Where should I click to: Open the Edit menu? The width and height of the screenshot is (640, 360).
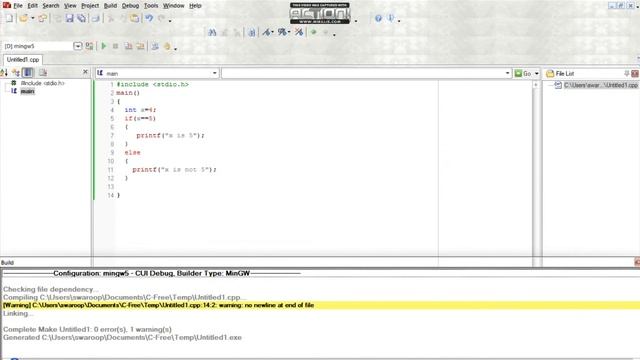point(33,6)
